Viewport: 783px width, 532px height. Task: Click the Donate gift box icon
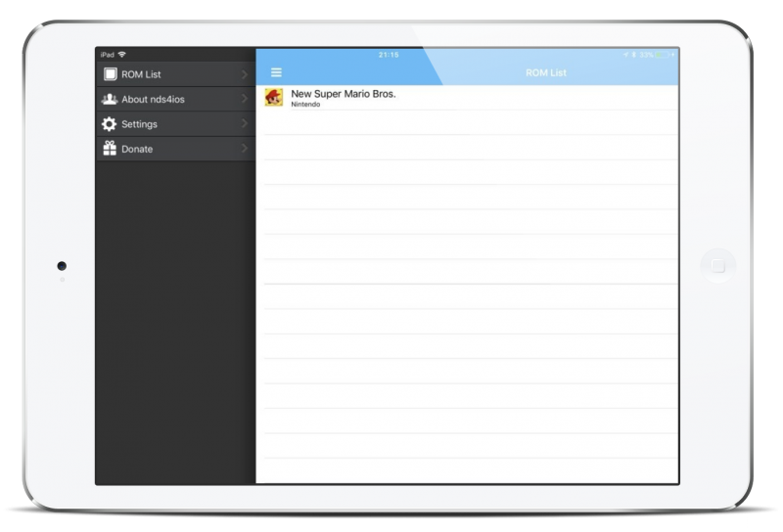(110, 149)
